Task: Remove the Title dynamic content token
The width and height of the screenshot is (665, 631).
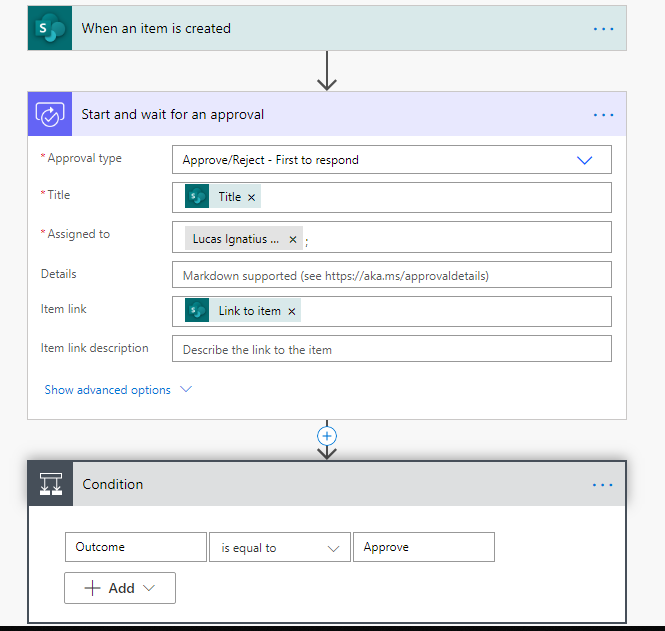Action: pos(251,198)
